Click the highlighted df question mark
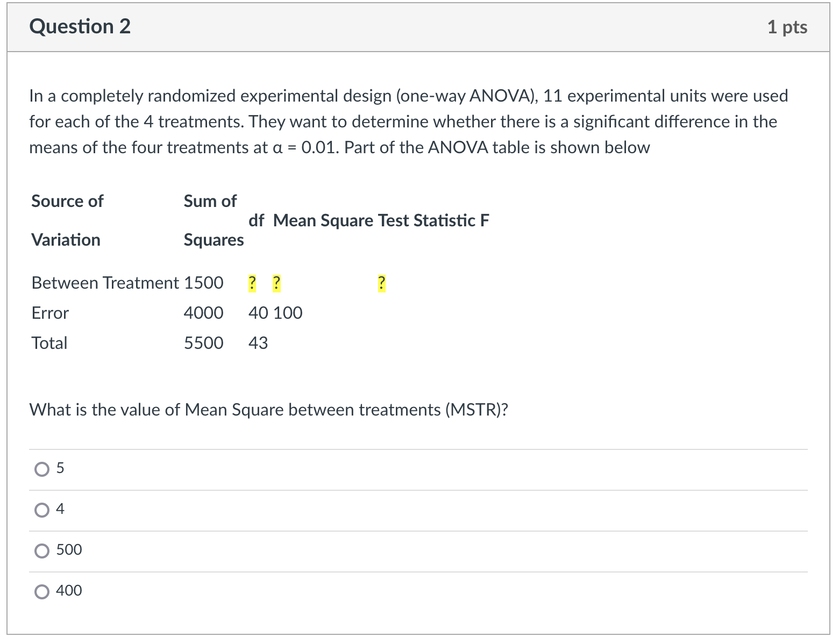 252,283
